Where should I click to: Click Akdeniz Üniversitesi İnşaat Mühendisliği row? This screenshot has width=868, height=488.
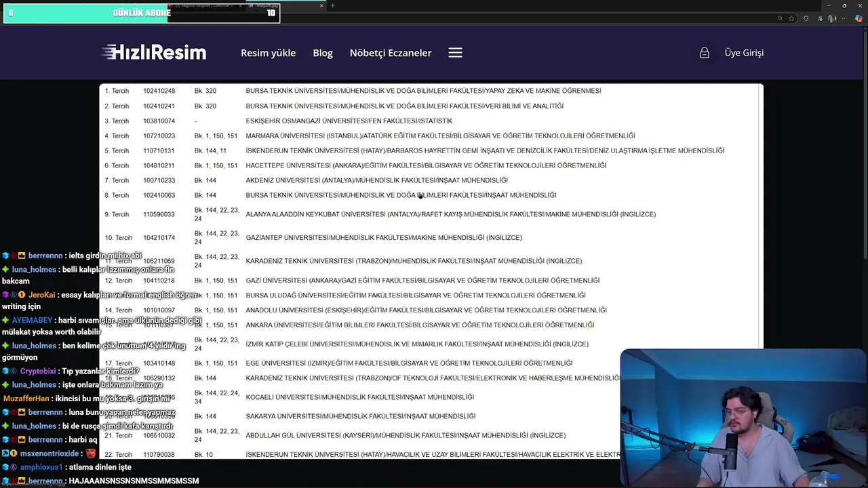pos(376,180)
